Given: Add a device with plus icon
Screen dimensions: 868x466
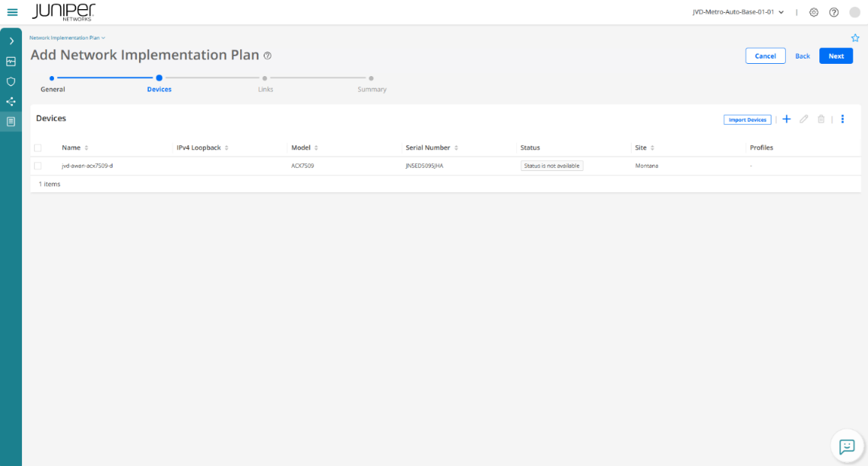Looking at the screenshot, I should [787, 119].
